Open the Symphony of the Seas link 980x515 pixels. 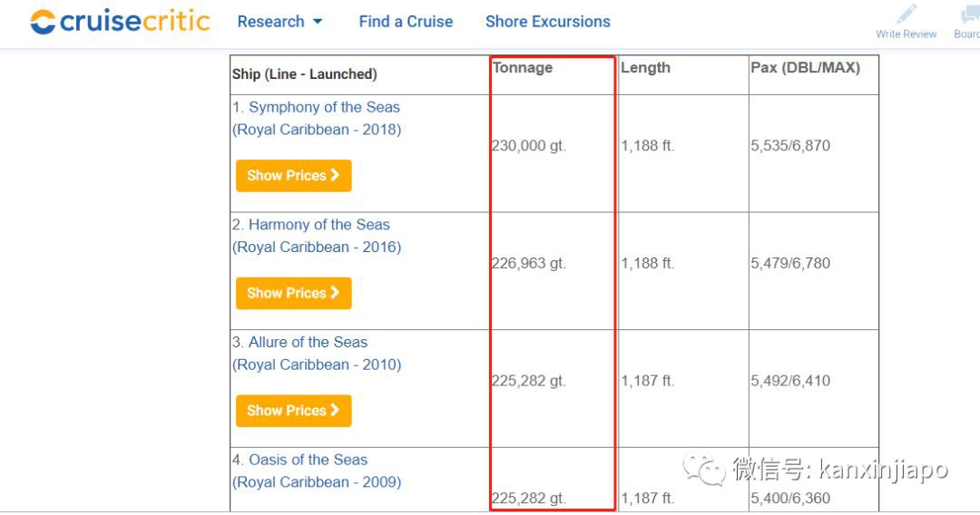324,107
